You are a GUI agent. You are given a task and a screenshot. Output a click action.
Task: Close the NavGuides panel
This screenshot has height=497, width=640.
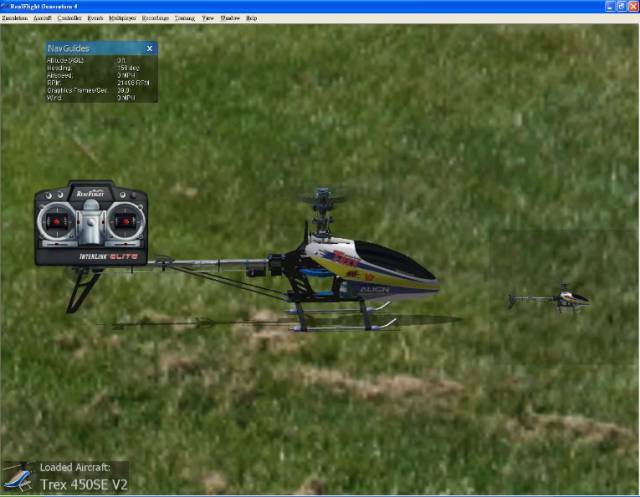pyautogui.click(x=150, y=49)
